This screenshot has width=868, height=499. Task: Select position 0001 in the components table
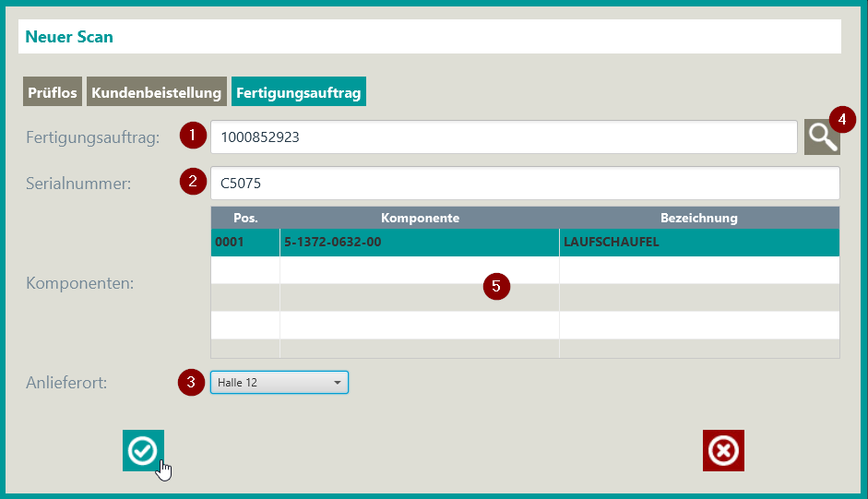(245, 243)
